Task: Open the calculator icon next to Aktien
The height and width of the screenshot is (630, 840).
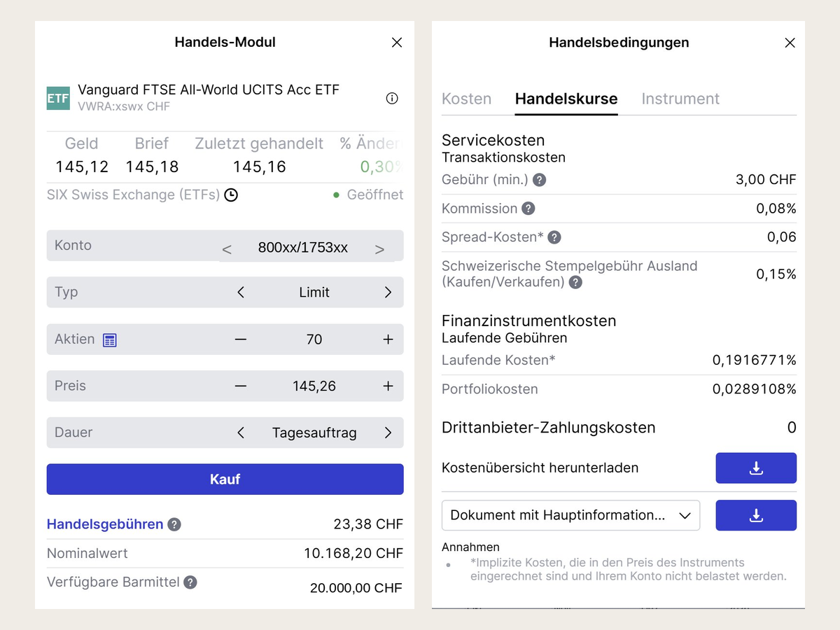Action: click(x=109, y=339)
